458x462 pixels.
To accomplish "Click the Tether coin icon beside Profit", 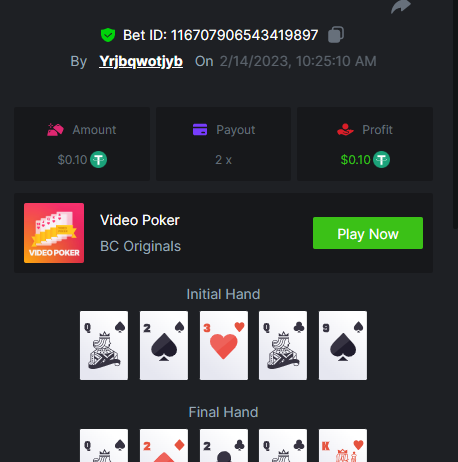I will tap(381, 160).
